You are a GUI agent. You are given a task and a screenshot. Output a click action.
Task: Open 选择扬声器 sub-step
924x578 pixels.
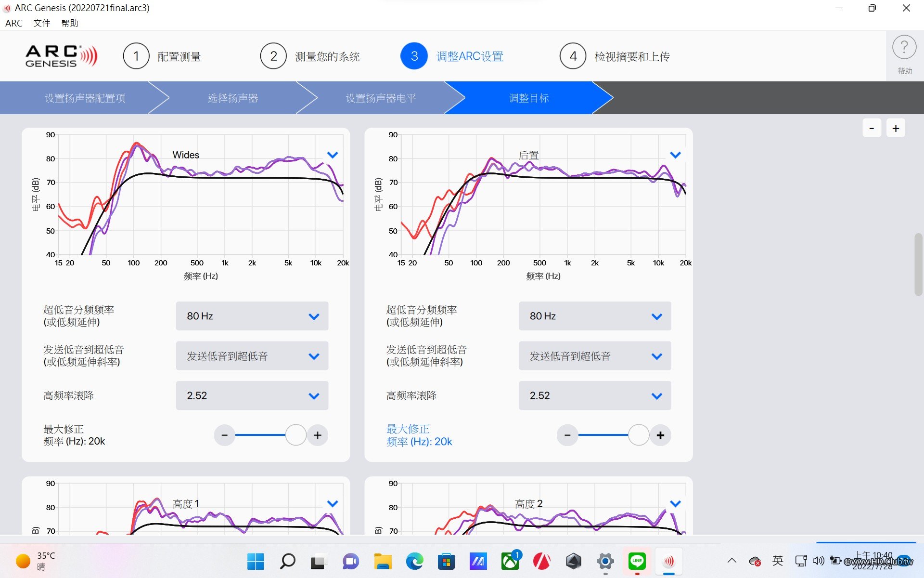(x=233, y=98)
